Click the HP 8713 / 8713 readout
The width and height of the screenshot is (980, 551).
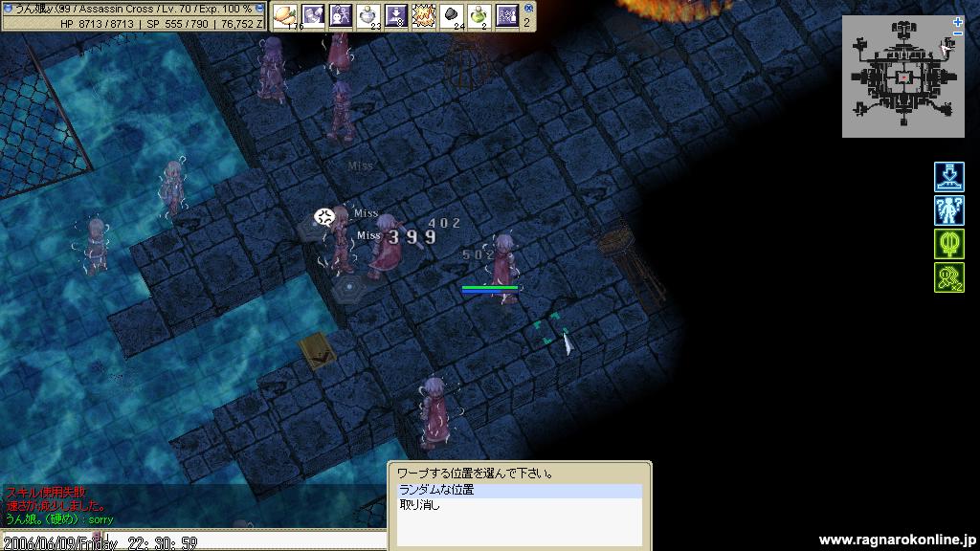tap(97, 24)
